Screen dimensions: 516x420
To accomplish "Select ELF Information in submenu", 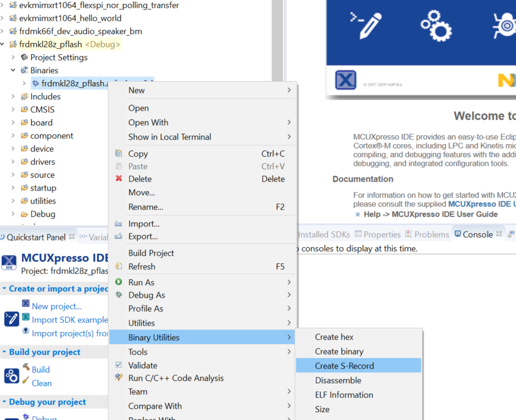I will tap(358, 395).
